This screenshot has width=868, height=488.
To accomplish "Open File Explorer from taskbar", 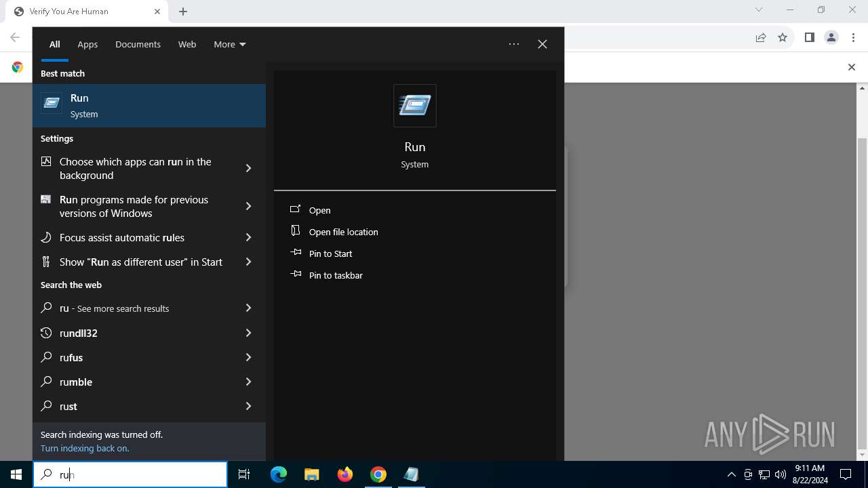I will pos(311,474).
